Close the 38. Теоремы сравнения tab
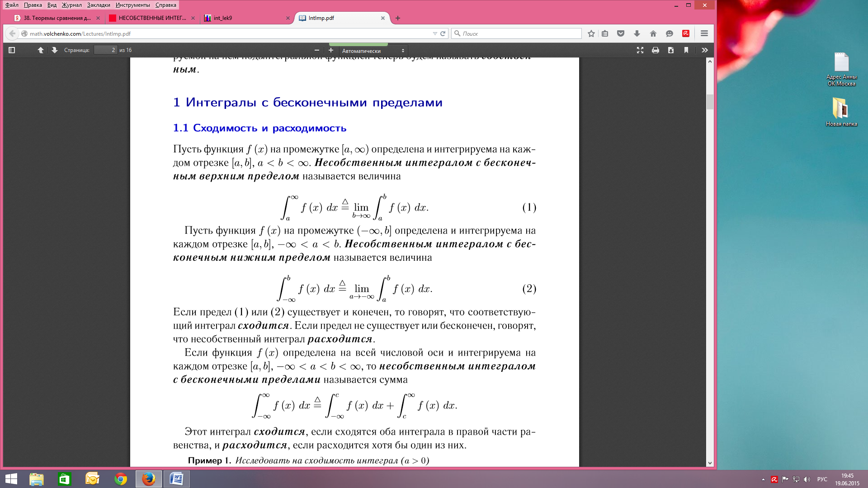This screenshot has height=488, width=868. (98, 18)
